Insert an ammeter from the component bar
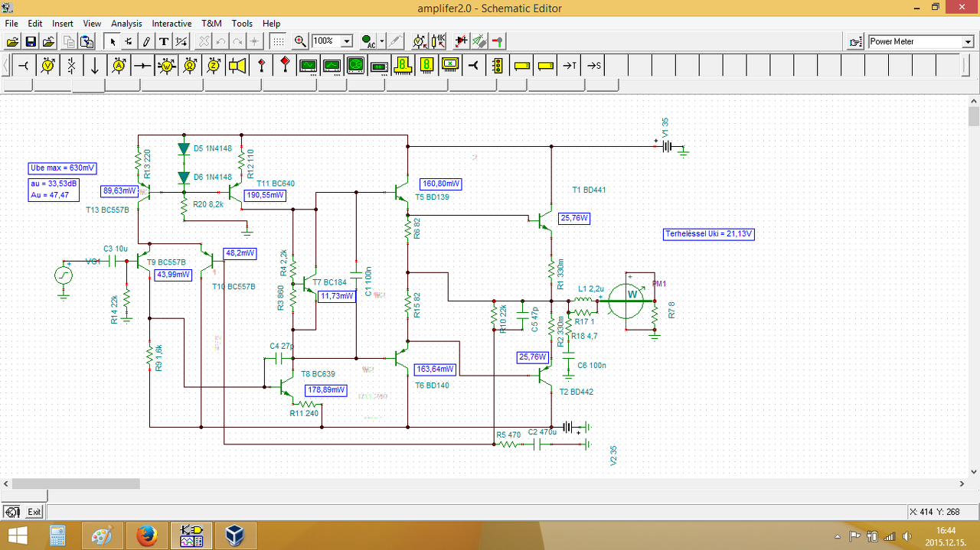Screen dimensions: 980x550 (x=119, y=66)
